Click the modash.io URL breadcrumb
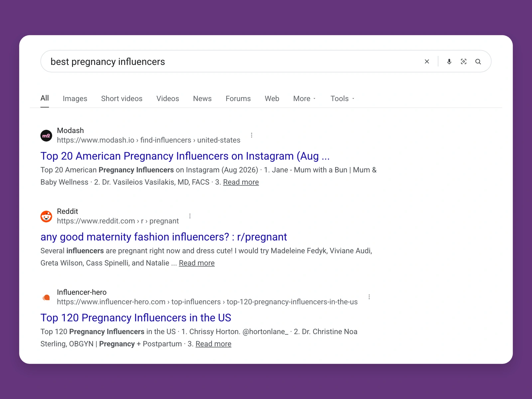 coord(149,140)
